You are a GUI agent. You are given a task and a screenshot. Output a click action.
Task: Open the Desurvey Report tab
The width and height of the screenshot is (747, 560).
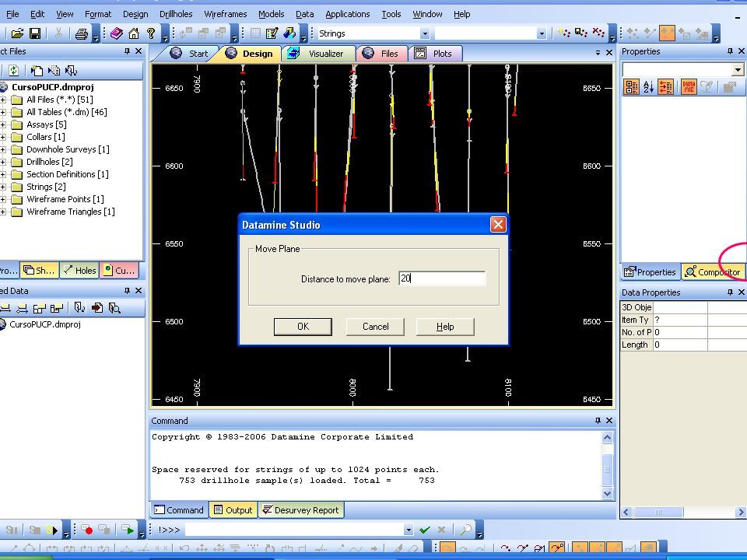click(x=301, y=510)
